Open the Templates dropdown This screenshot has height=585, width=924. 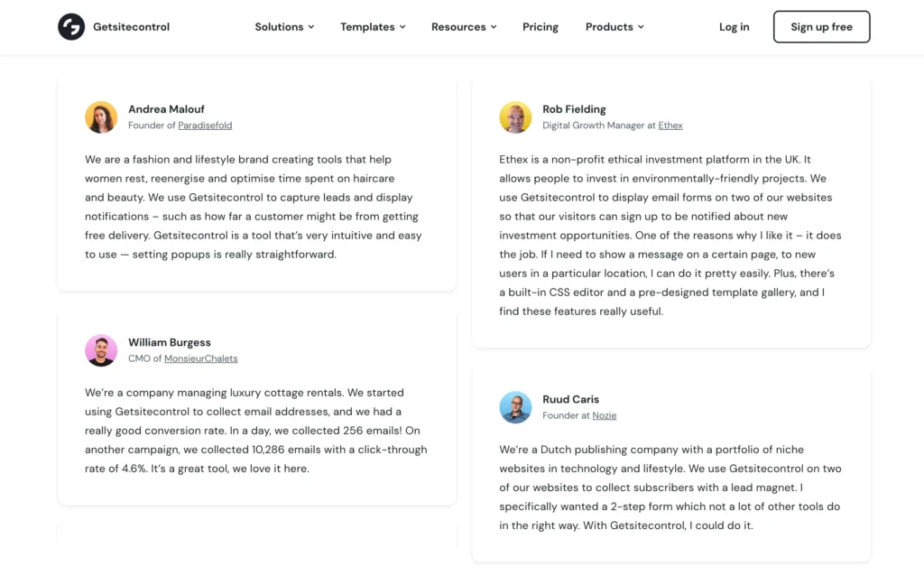(373, 27)
